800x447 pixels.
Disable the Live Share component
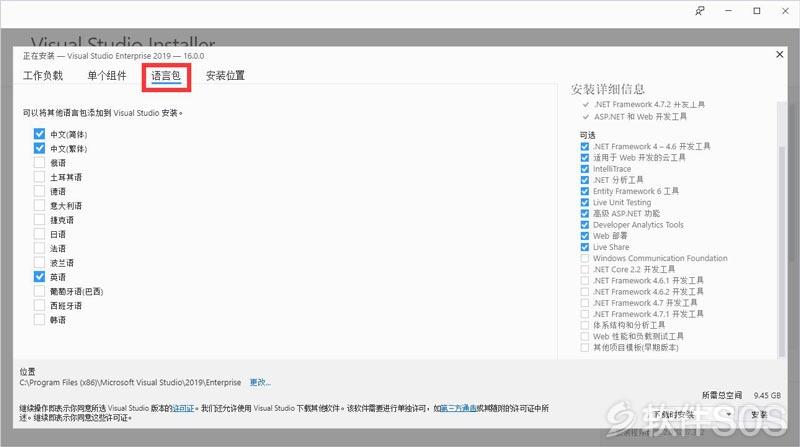[585, 247]
